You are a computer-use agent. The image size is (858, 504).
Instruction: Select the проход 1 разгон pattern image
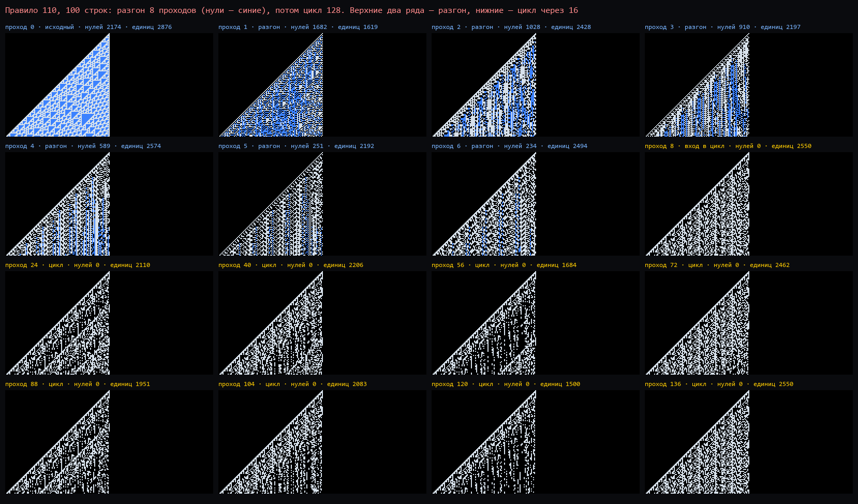[x=322, y=85]
